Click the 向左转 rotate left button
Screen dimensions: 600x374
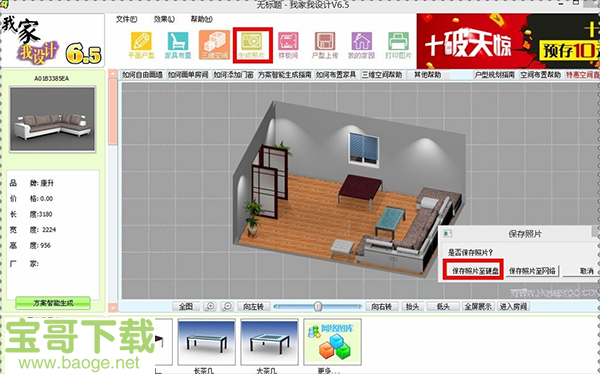(x=254, y=306)
